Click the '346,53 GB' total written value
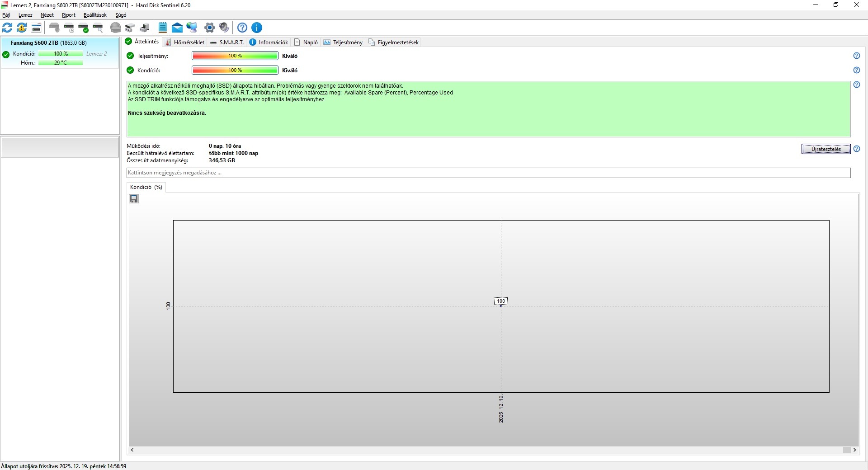Screen dimensions: 868x470 coord(222,160)
